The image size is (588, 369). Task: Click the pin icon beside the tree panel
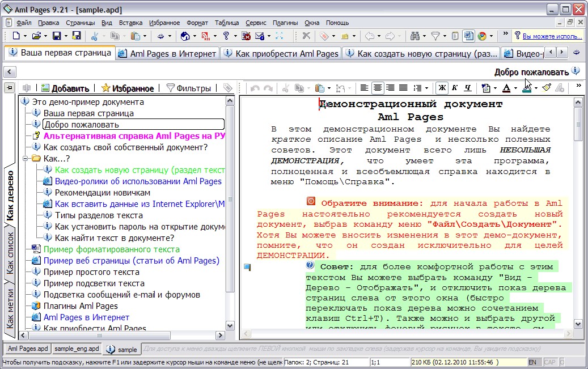[x=10, y=88]
